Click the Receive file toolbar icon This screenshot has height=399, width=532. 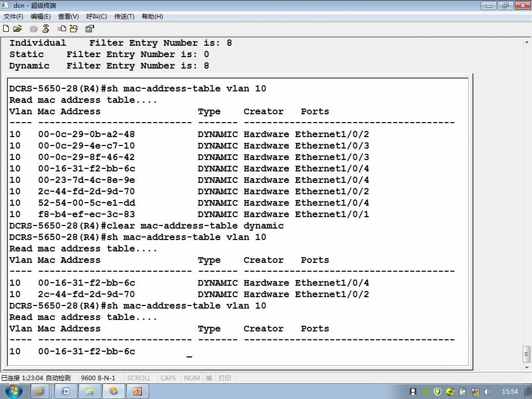74,29
